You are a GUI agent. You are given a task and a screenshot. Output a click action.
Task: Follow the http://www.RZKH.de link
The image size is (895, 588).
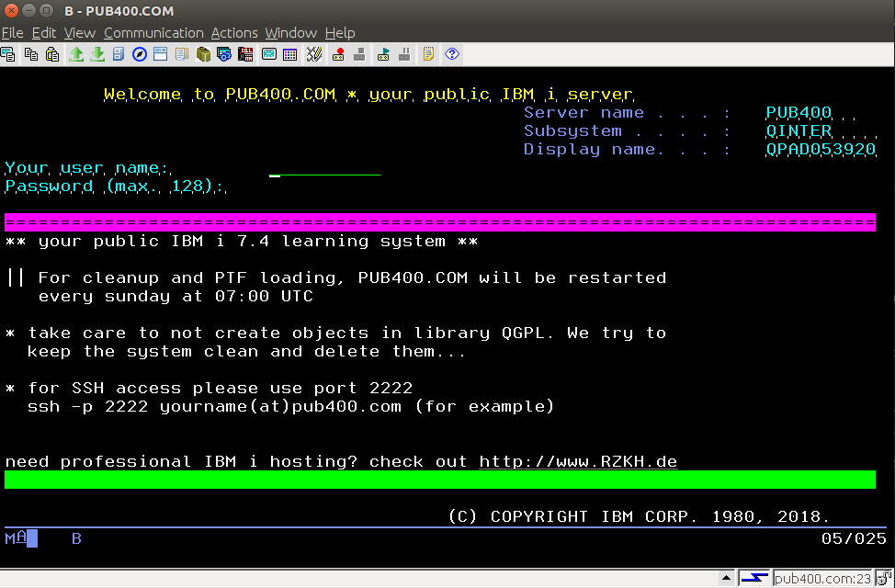pyautogui.click(x=579, y=460)
